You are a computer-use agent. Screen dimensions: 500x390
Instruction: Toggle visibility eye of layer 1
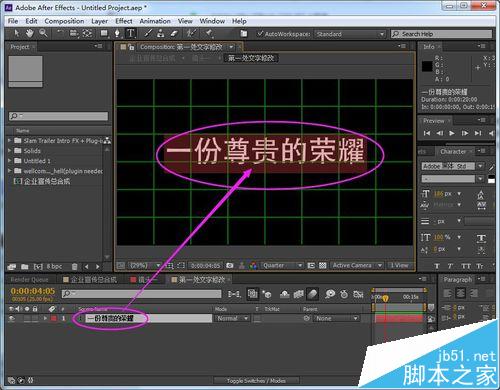12,318
